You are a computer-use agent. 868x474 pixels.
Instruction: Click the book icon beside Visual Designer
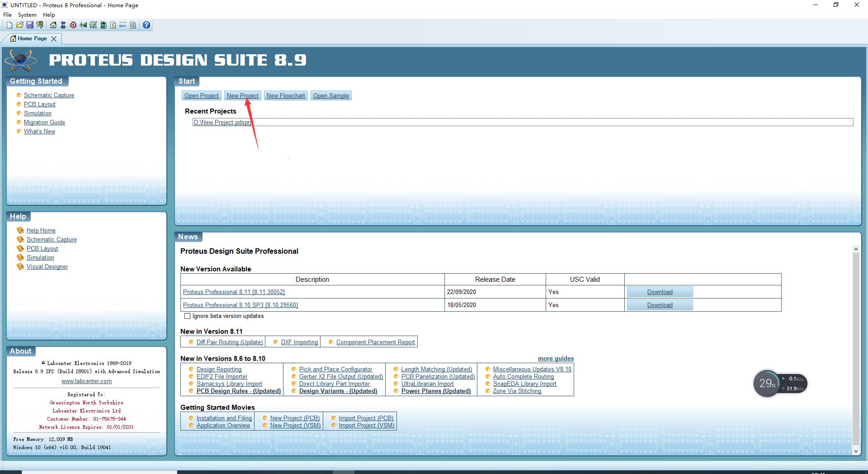[20, 266]
